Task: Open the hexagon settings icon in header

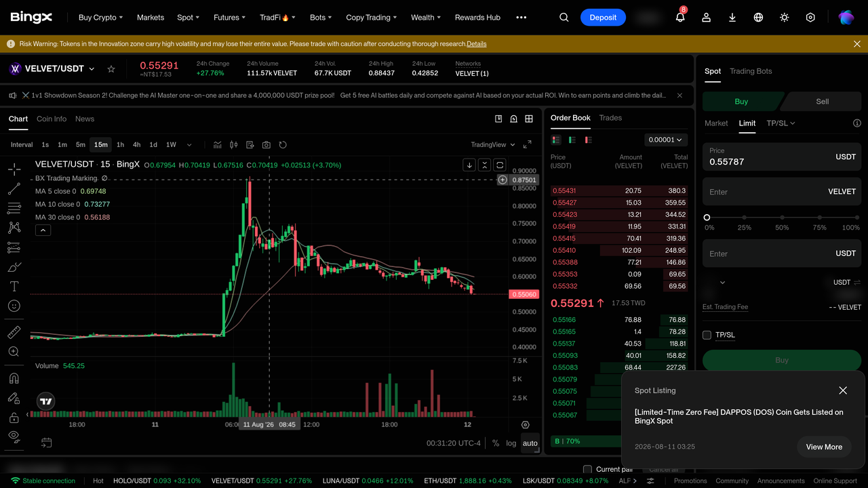Action: [x=810, y=18]
